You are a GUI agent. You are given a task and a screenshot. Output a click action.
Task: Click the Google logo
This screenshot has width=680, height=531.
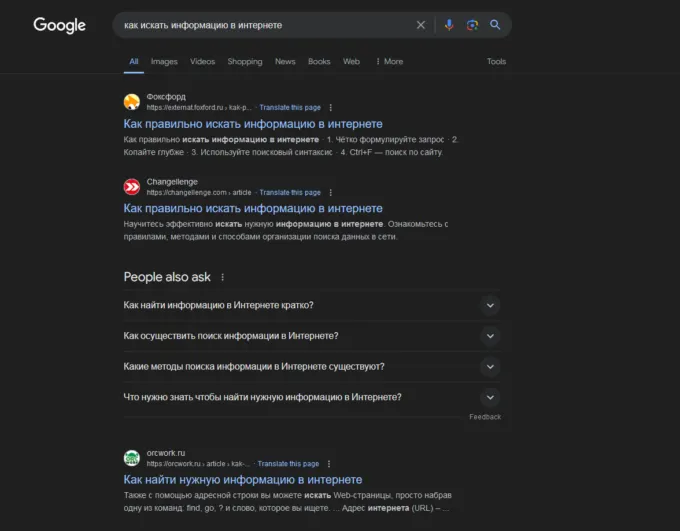pos(59,25)
